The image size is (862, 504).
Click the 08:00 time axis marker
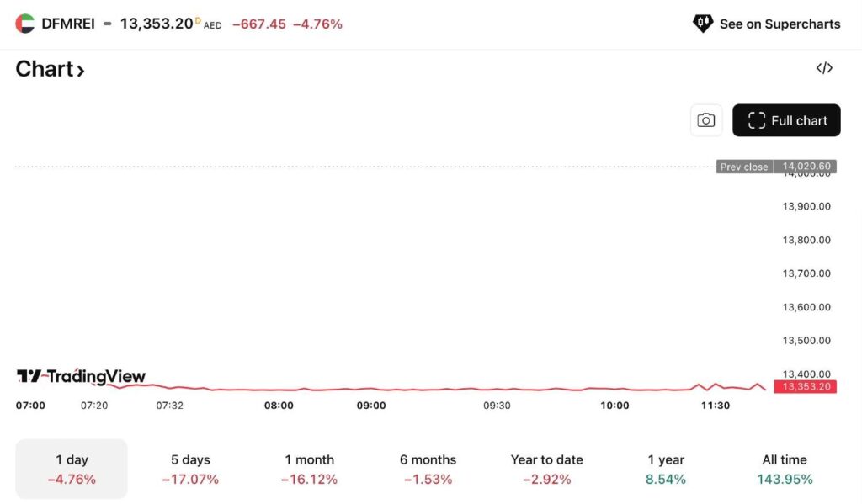pos(279,406)
